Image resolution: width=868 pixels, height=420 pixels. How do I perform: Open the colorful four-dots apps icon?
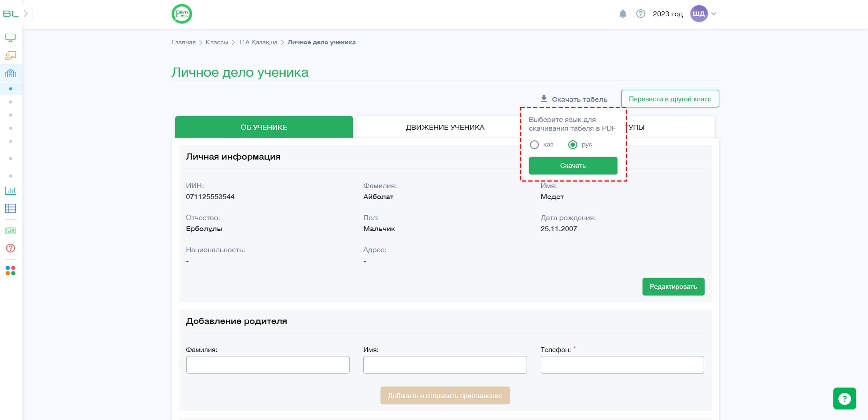[10, 270]
